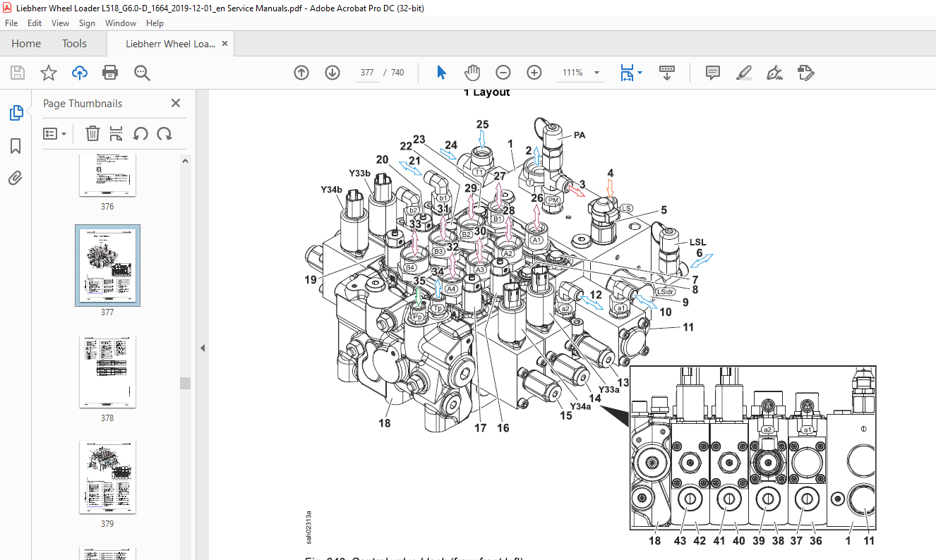Click the Y33a label in the diagram

pyautogui.click(x=608, y=389)
